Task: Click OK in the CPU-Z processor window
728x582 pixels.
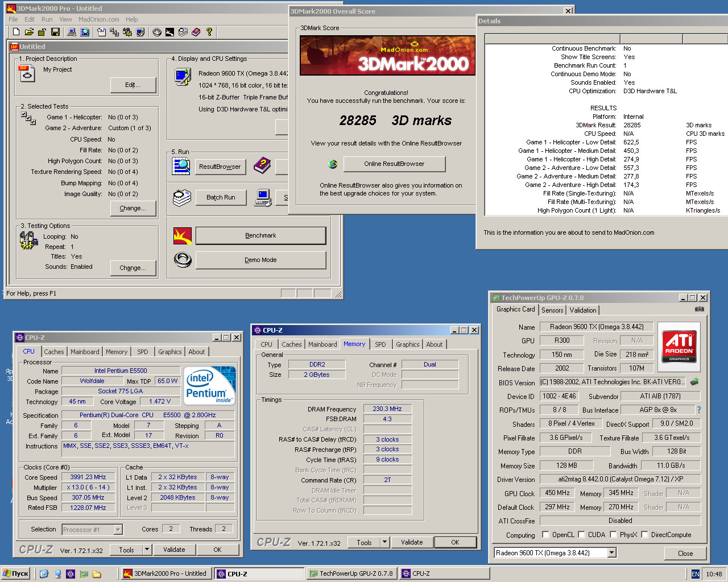Action: coord(217,550)
